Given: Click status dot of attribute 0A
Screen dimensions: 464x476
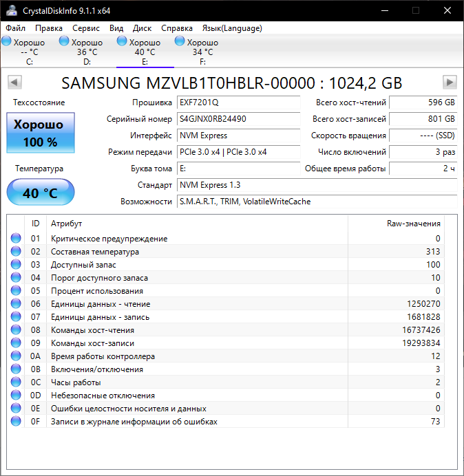Looking at the screenshot, I should pos(16,356).
